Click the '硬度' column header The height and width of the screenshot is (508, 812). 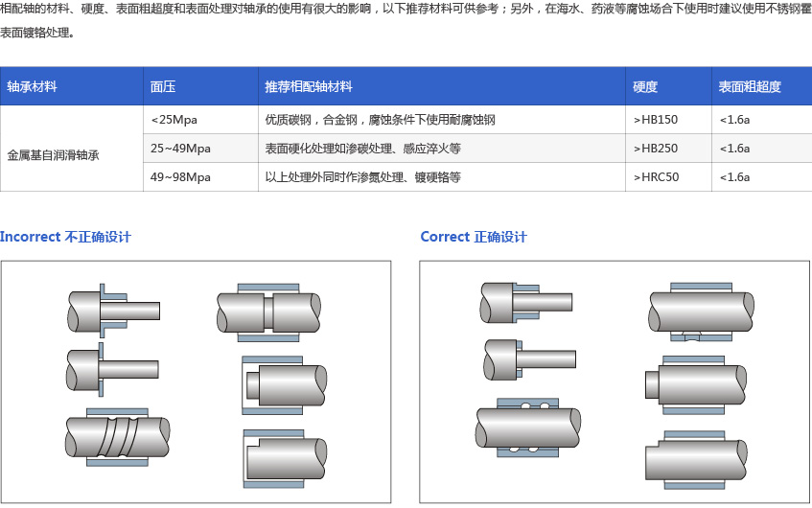[645, 86]
